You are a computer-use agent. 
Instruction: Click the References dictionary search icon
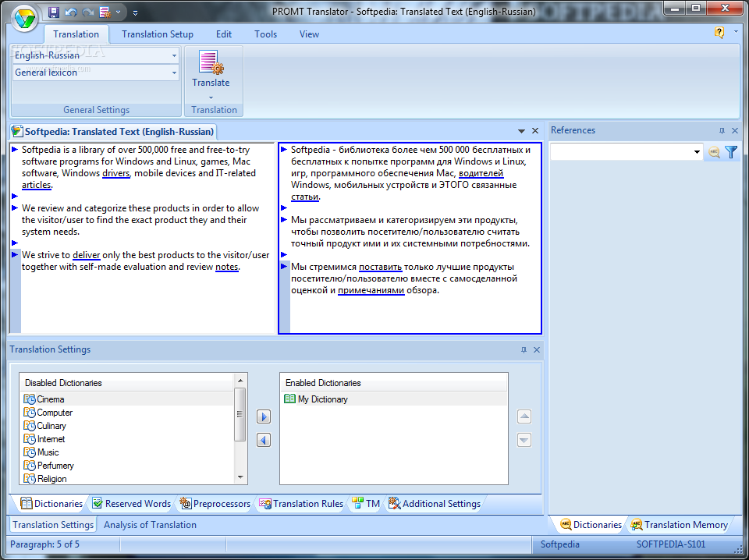(714, 152)
